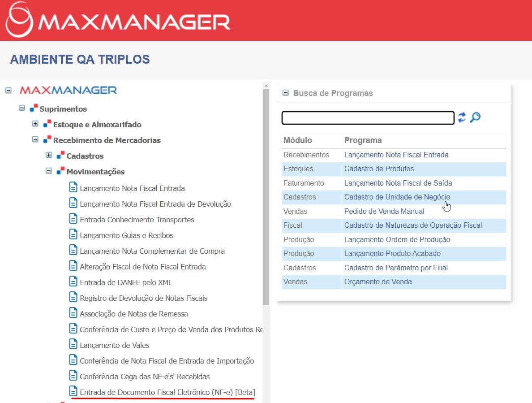
Task: Click the tree panel vertical scrollbar
Action: (266, 197)
